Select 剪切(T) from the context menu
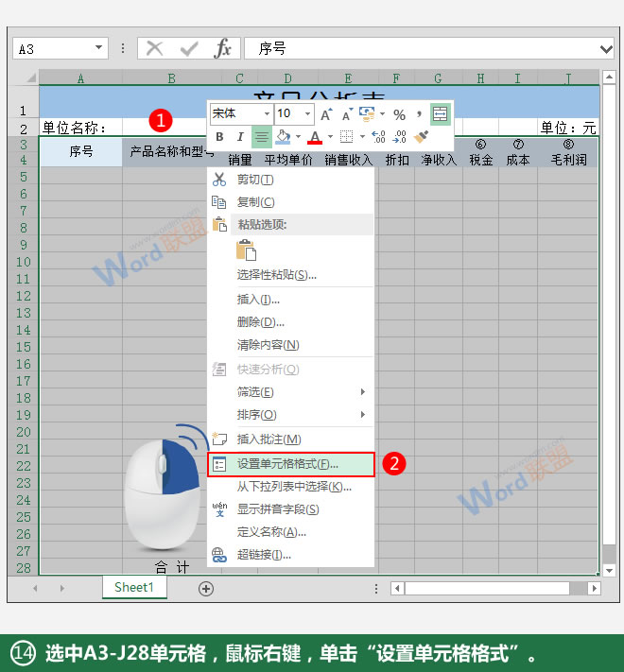Viewport: 624px width, 672px height. (290, 180)
